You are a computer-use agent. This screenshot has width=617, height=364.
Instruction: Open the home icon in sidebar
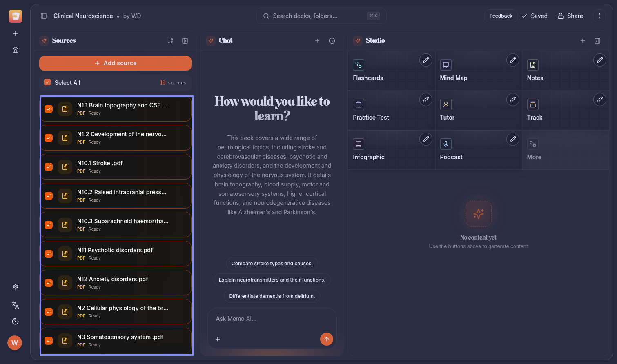pos(16,50)
